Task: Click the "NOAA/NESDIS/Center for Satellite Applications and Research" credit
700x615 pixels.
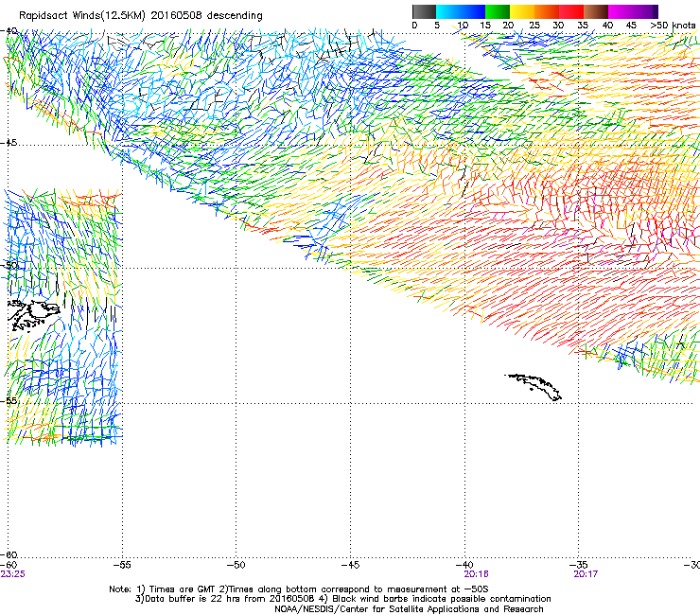Action: [x=409, y=608]
